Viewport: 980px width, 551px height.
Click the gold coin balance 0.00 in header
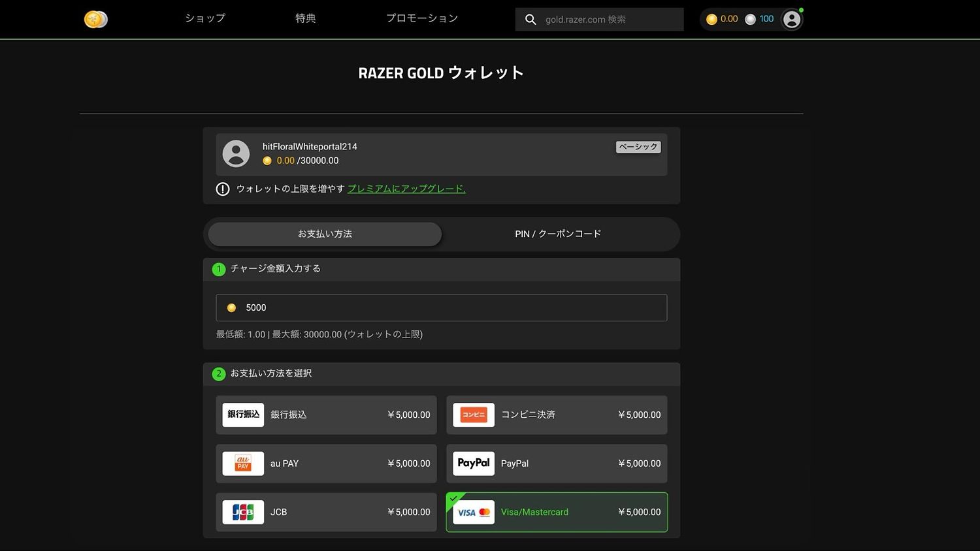[722, 20]
